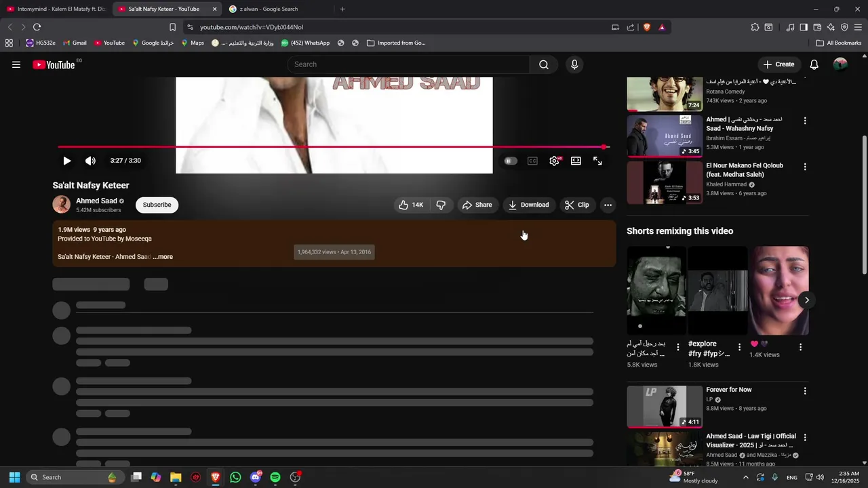Toggle autoplay switch in player
Viewport: 868px width, 488px height.
point(511,161)
